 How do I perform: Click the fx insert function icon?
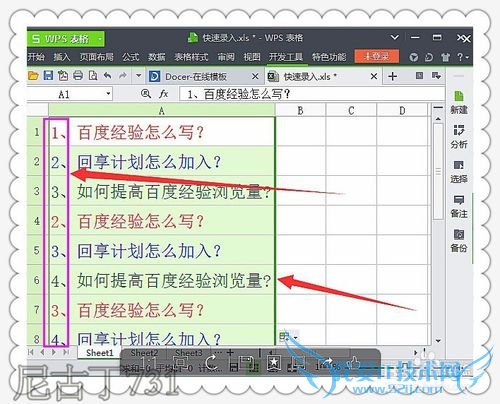164,94
